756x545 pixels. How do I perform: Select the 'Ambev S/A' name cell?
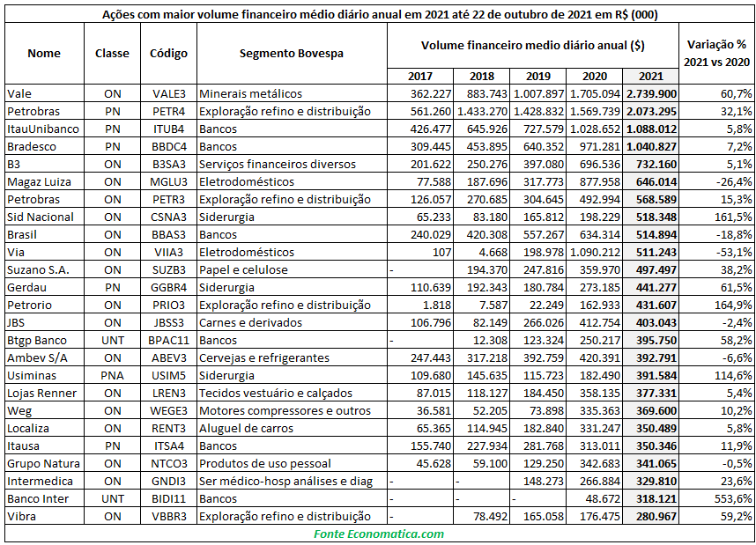(x=44, y=357)
